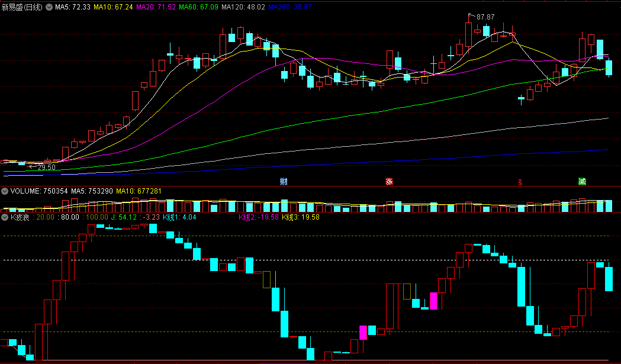Click the yellow K线3: 19.58 value
This screenshot has width=621, height=364.
(x=301, y=217)
